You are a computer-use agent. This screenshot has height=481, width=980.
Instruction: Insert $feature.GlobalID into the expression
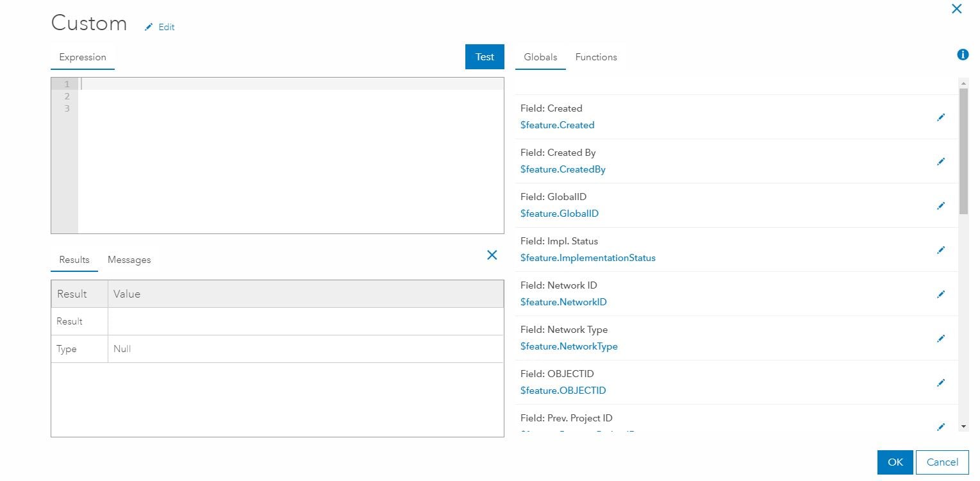click(560, 214)
